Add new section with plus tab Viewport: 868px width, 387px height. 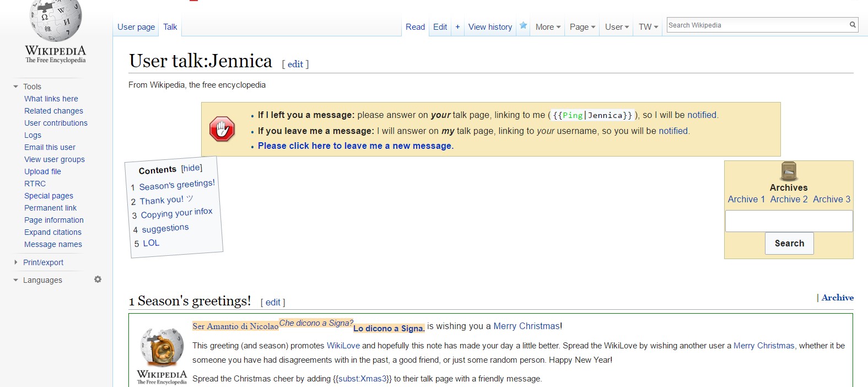click(457, 26)
